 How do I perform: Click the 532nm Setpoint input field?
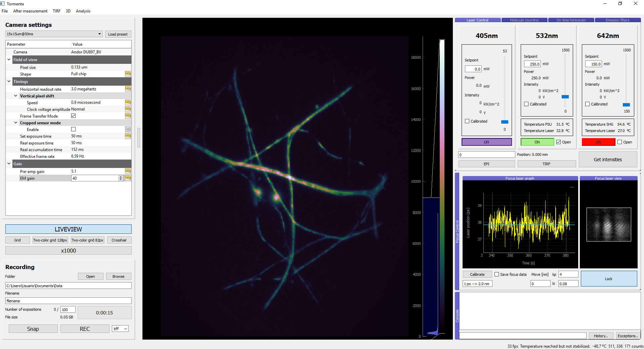(x=532, y=64)
